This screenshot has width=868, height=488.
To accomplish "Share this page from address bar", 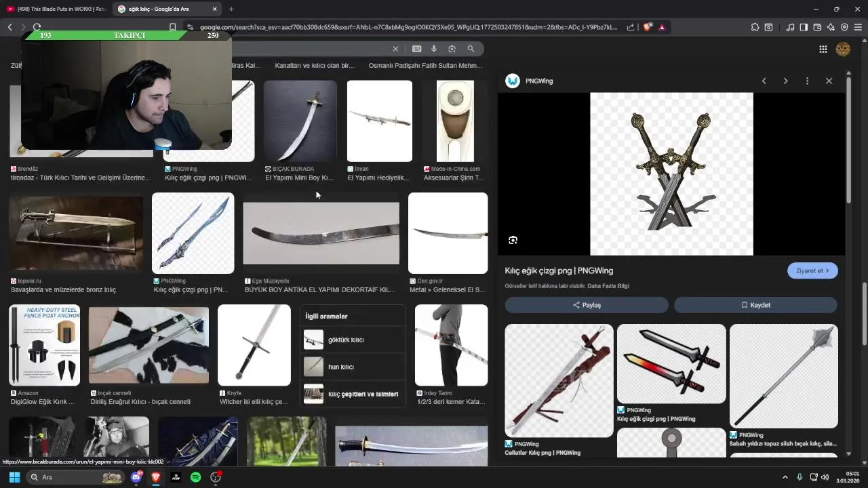I will pyautogui.click(x=631, y=27).
